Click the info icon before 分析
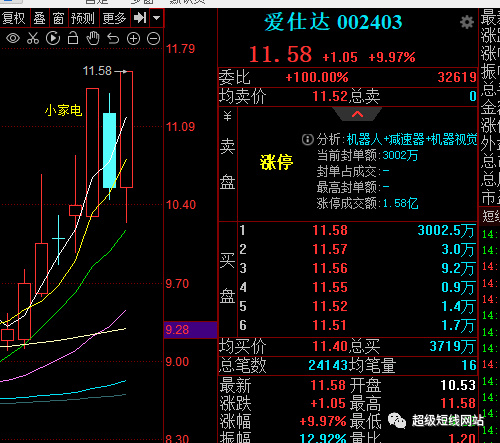Viewport: 500px width, 443px height. [308, 139]
